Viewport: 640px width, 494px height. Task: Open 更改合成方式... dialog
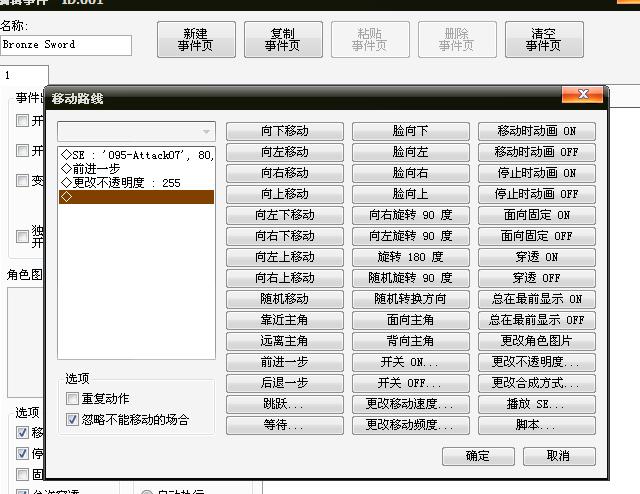point(537,383)
